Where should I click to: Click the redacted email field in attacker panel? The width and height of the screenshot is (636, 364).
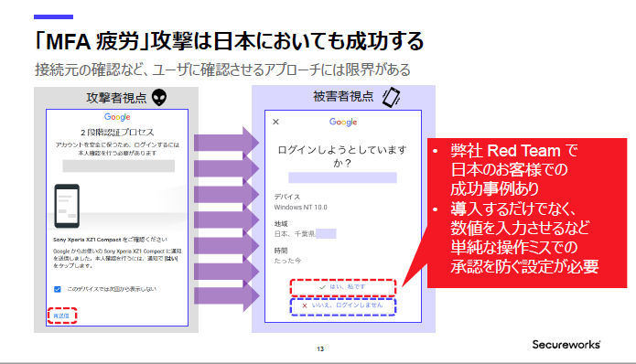(118, 166)
